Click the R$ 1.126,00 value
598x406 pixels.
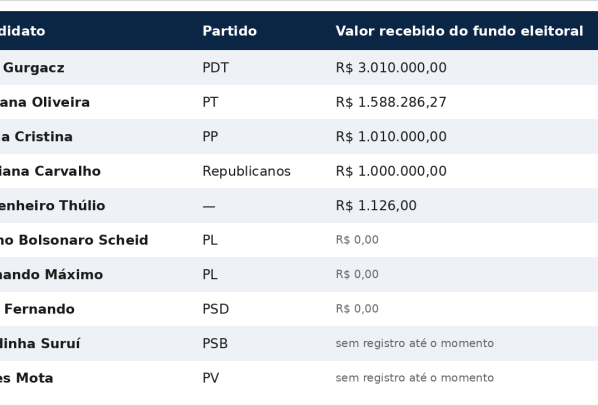point(376,205)
